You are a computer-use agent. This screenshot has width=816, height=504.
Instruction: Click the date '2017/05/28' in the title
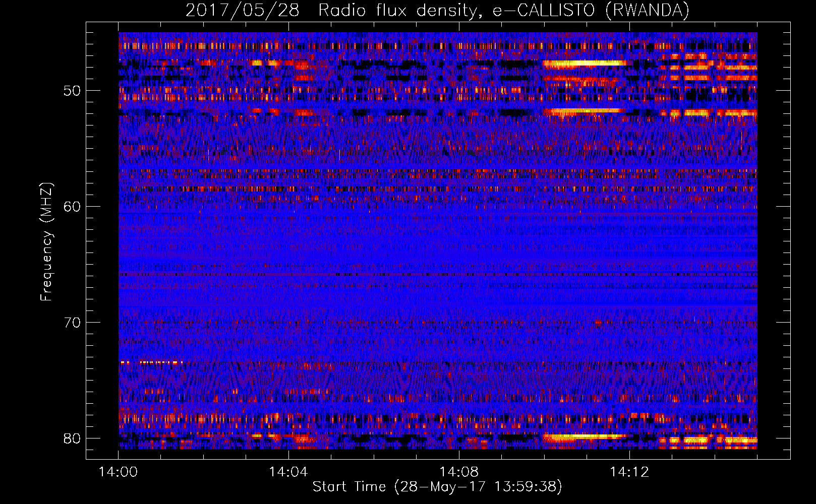click(x=243, y=10)
